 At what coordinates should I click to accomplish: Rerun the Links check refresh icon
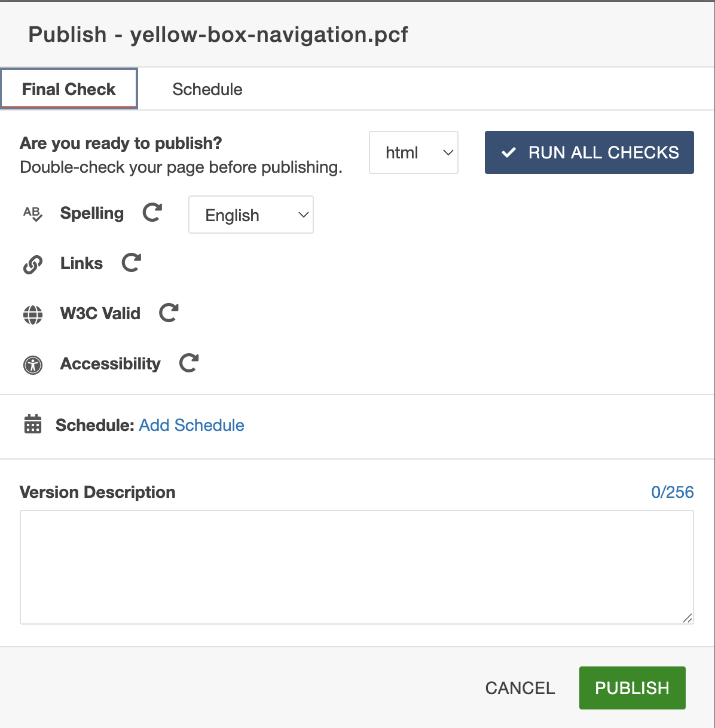pos(132,262)
